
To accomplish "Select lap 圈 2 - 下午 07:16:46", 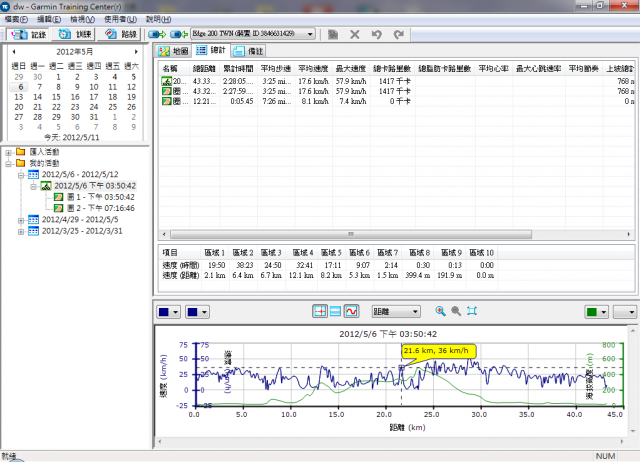I will click(x=101, y=208).
